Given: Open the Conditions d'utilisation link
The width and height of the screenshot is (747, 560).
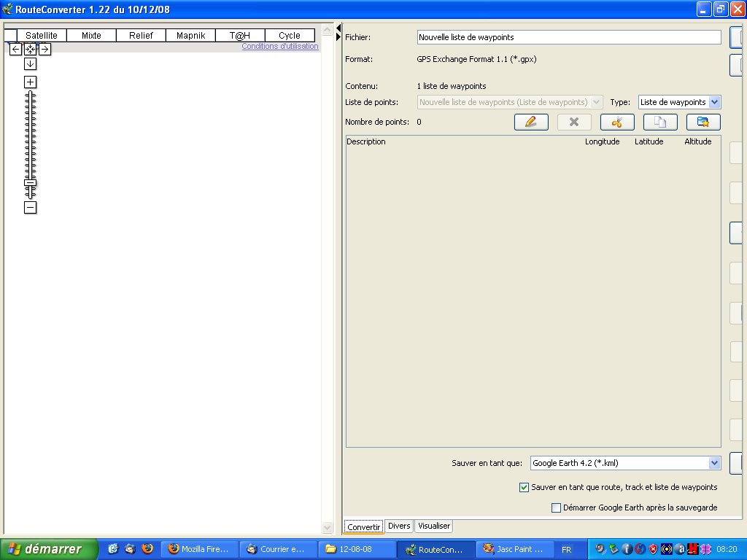Looking at the screenshot, I should [x=280, y=46].
